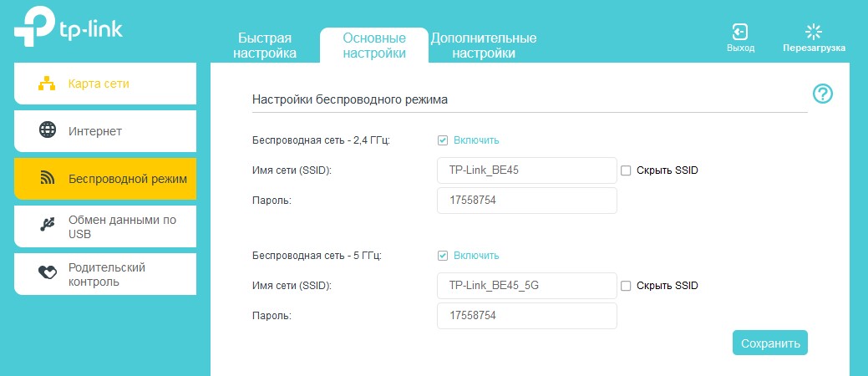The height and width of the screenshot is (376, 868).
Task: Select the Основные настройки tab
Action: 374,46
